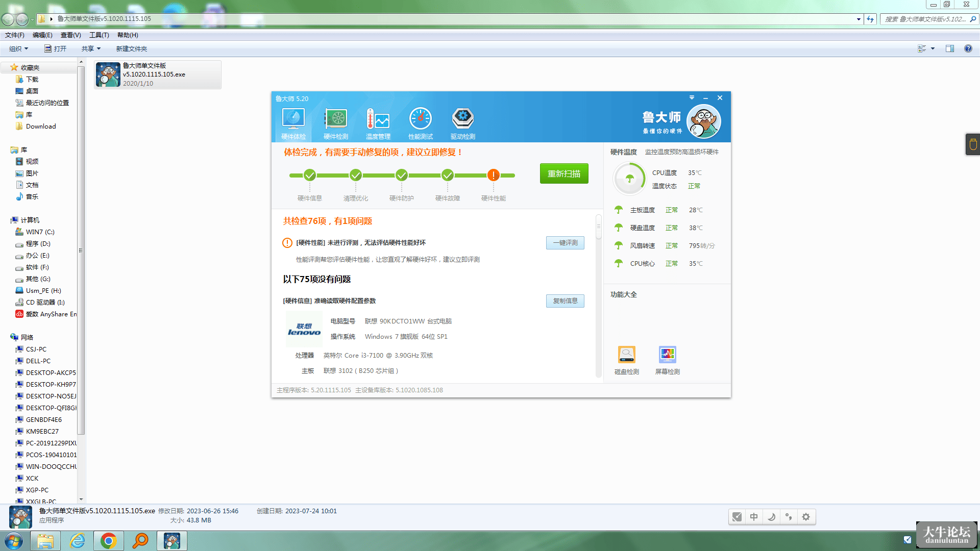Click the Chrome icon in taskbar
Image resolution: width=980 pixels, height=551 pixels.
coord(108,541)
